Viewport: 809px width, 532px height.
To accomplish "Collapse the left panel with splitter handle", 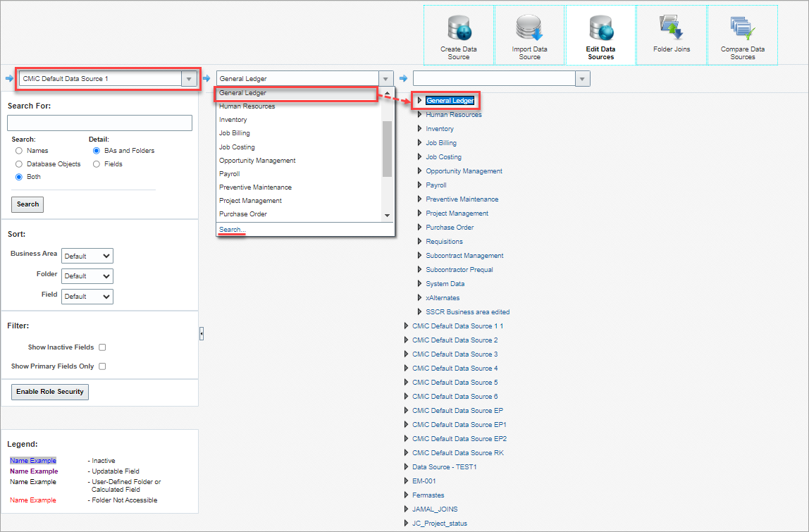I will [x=202, y=334].
